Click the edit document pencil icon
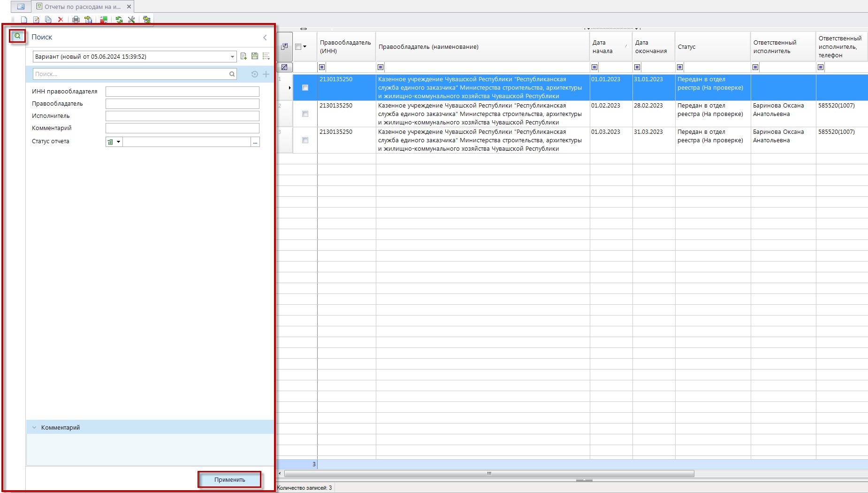 (36, 20)
